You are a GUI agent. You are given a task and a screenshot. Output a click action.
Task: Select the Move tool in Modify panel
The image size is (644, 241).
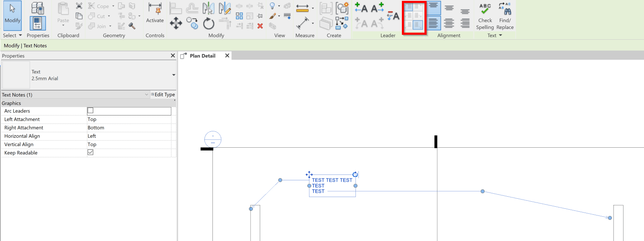(176, 23)
